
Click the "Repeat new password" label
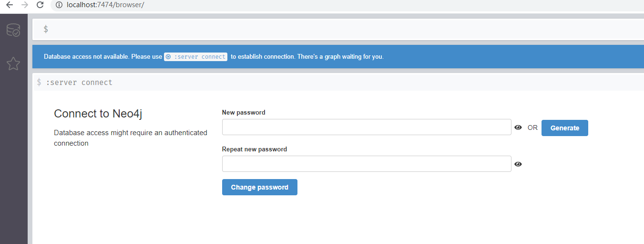pos(255,149)
